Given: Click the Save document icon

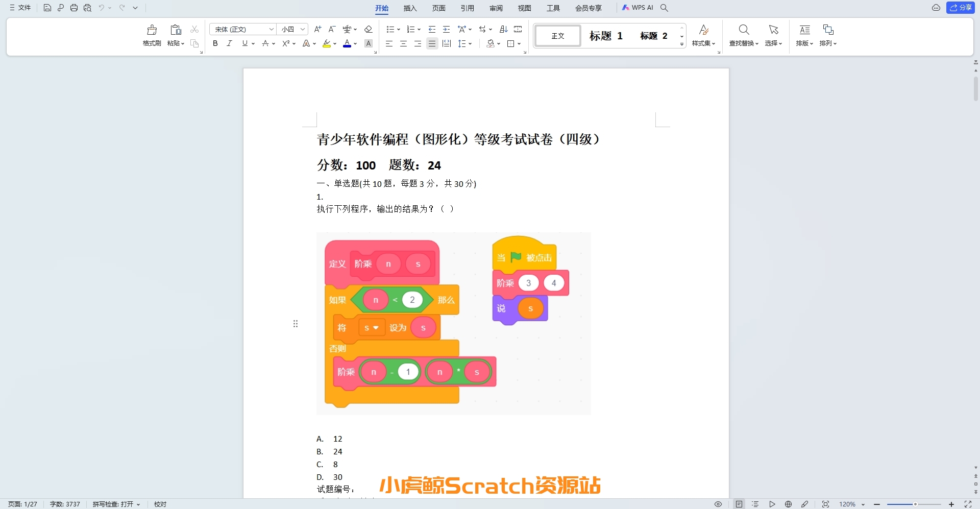Looking at the screenshot, I should [47, 8].
